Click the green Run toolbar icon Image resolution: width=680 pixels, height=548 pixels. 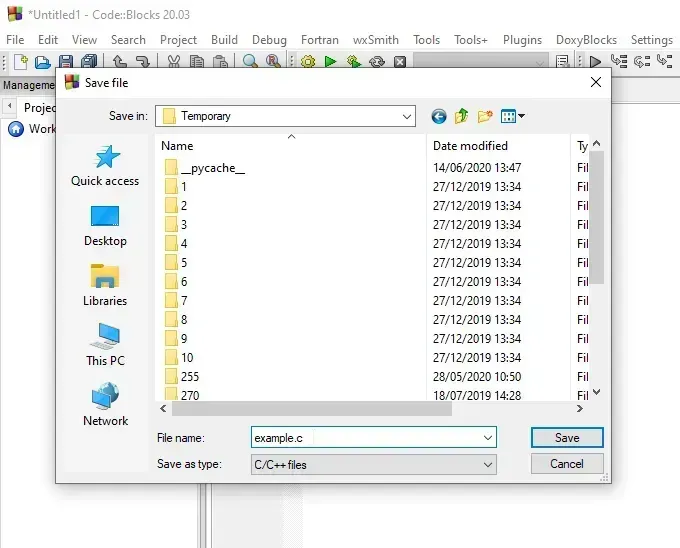(x=330, y=62)
